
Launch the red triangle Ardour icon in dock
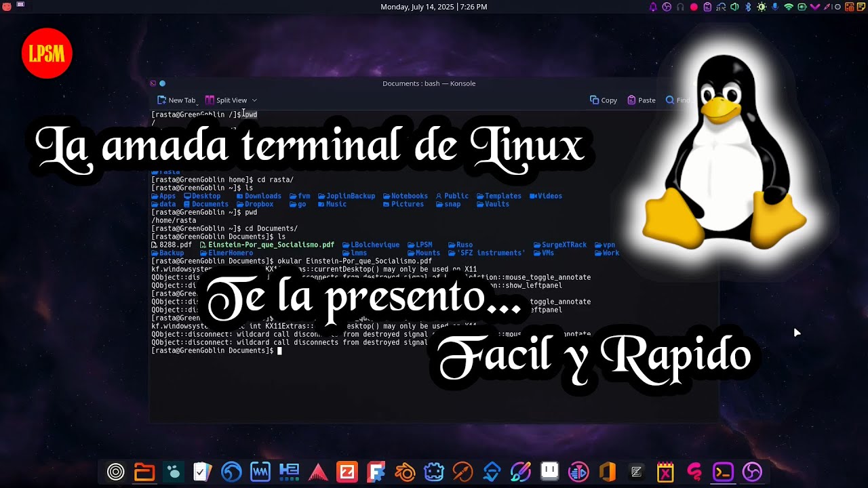(318, 472)
